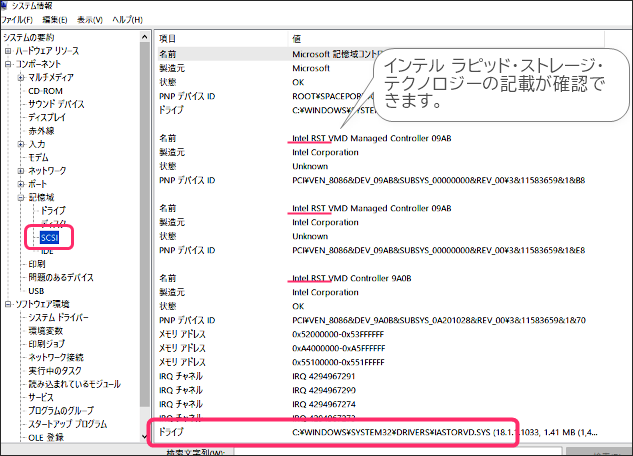Screen dimensions: 633x456
Task: Expand the ネットワーク node
Action: 21,171
